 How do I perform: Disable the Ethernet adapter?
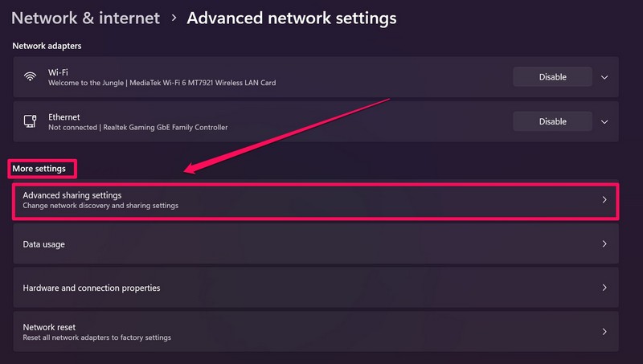tap(552, 121)
